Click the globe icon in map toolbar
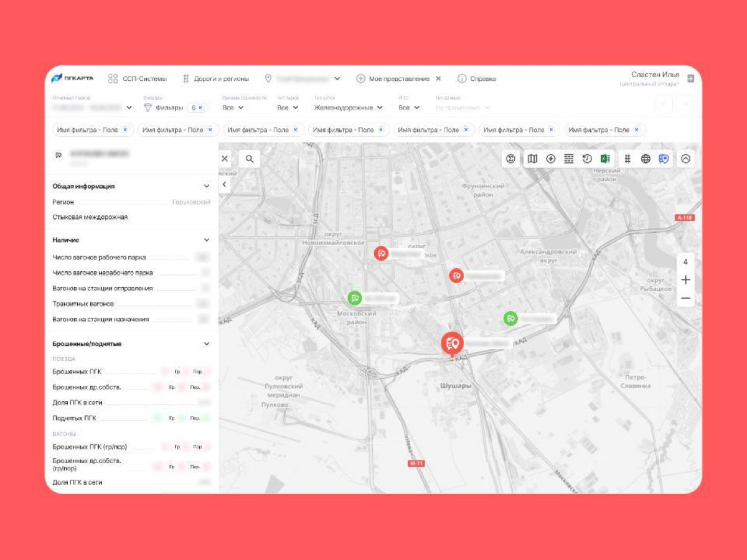747x560 pixels. [x=646, y=159]
